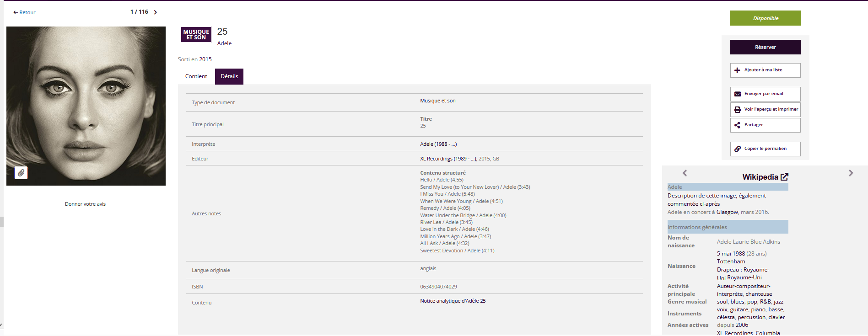Click the paperclip icon on album cover
The height and width of the screenshot is (336, 868).
point(21,173)
